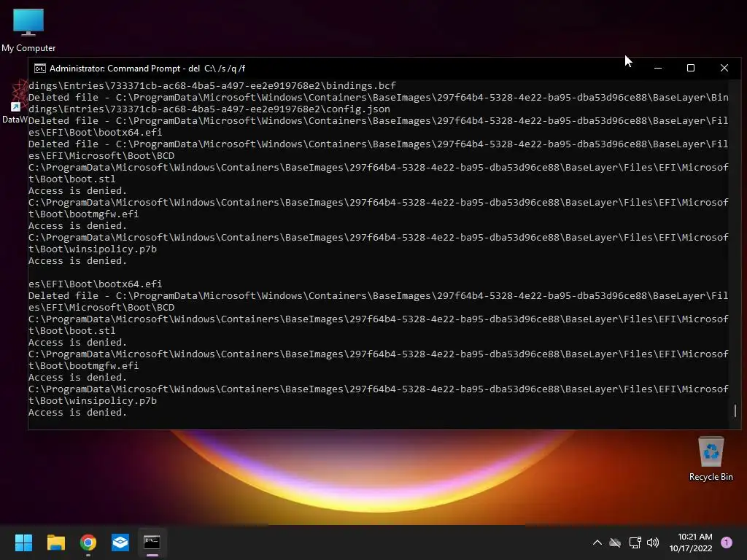Open the Windows Start menu
Image resolution: width=747 pixels, height=560 pixels.
[23, 542]
